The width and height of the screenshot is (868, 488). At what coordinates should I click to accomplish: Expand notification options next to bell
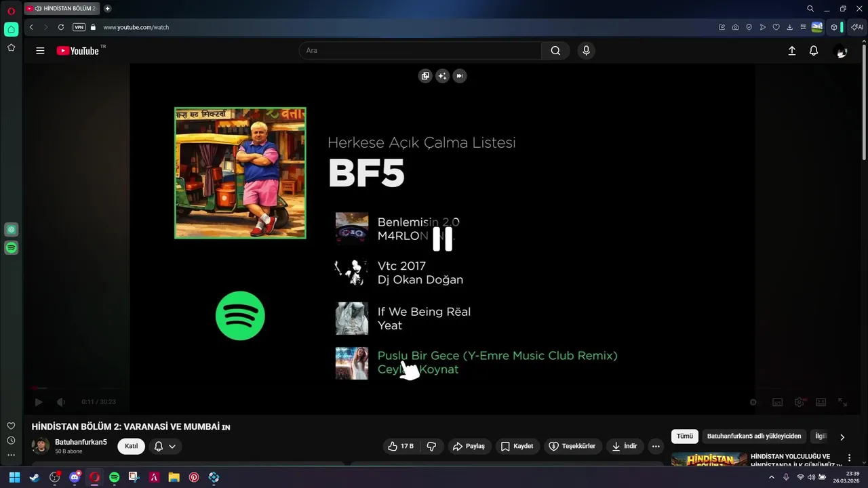tap(172, 446)
